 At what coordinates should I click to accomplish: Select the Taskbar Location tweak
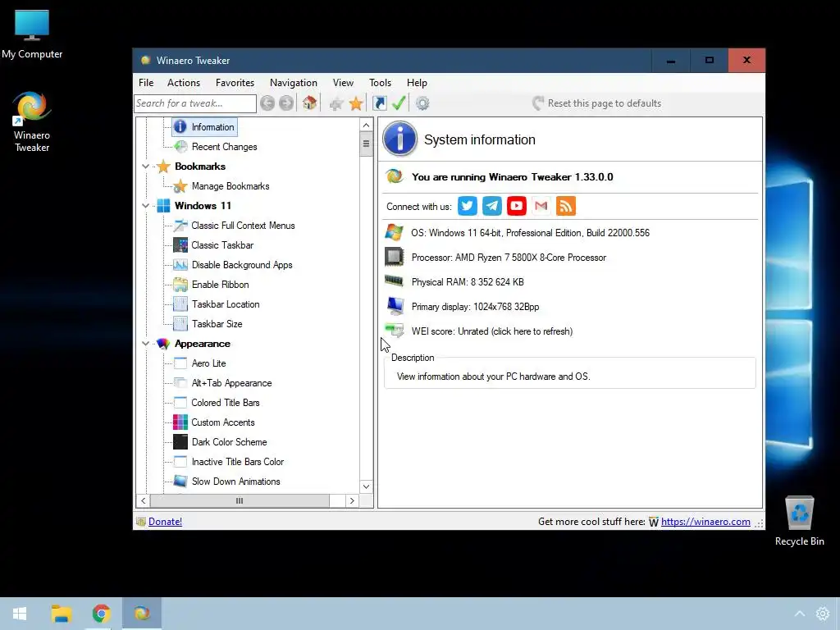coord(217,304)
